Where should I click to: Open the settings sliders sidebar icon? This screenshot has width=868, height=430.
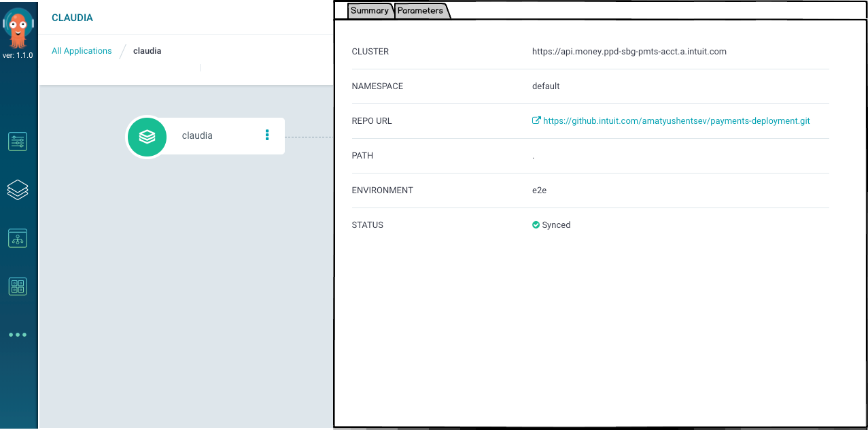tap(18, 142)
